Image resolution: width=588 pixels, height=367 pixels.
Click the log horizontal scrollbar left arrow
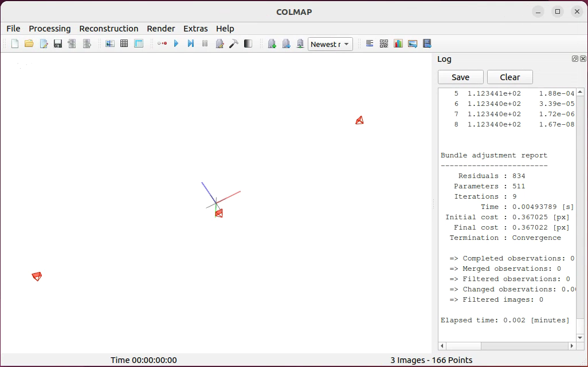[442, 346]
